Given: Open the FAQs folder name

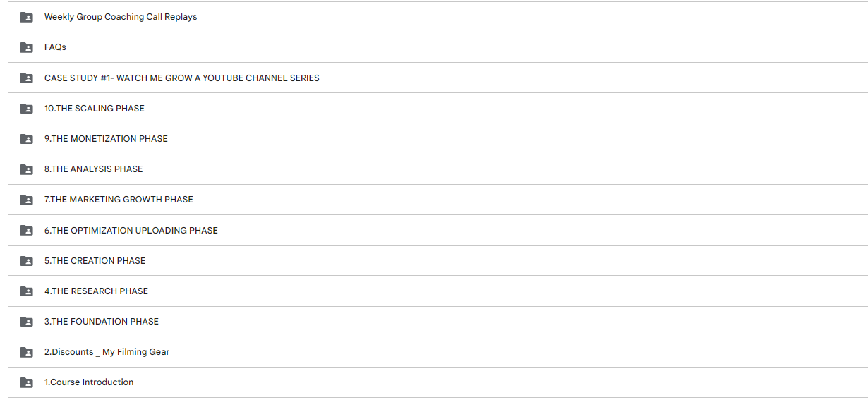Looking at the screenshot, I should [x=55, y=47].
